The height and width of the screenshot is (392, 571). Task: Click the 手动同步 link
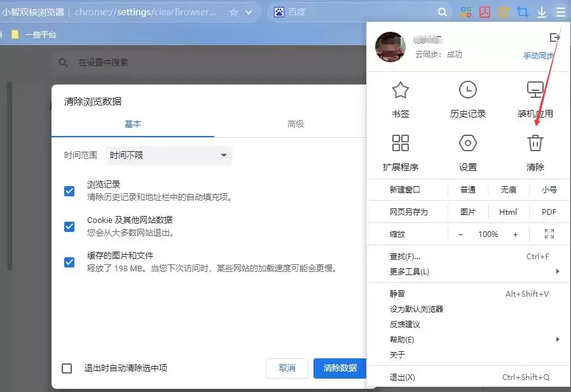pos(539,56)
